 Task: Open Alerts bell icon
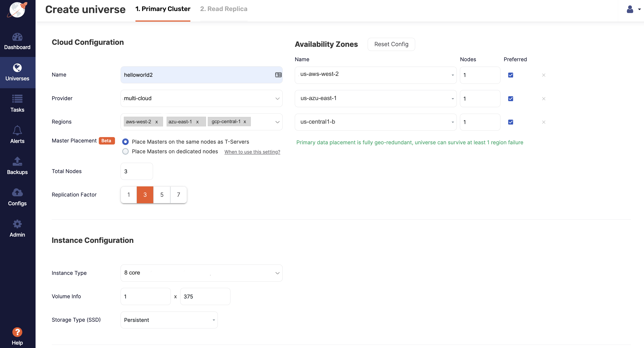pyautogui.click(x=17, y=130)
